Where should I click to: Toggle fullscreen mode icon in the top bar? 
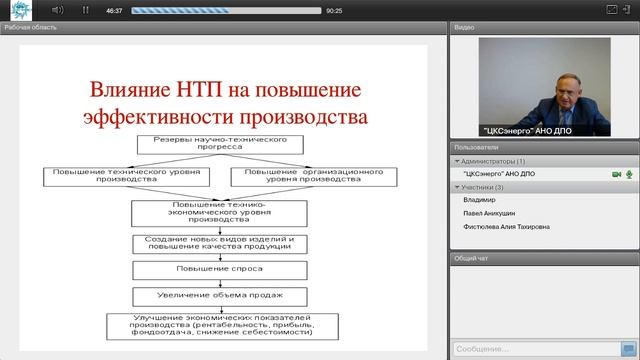tap(611, 10)
